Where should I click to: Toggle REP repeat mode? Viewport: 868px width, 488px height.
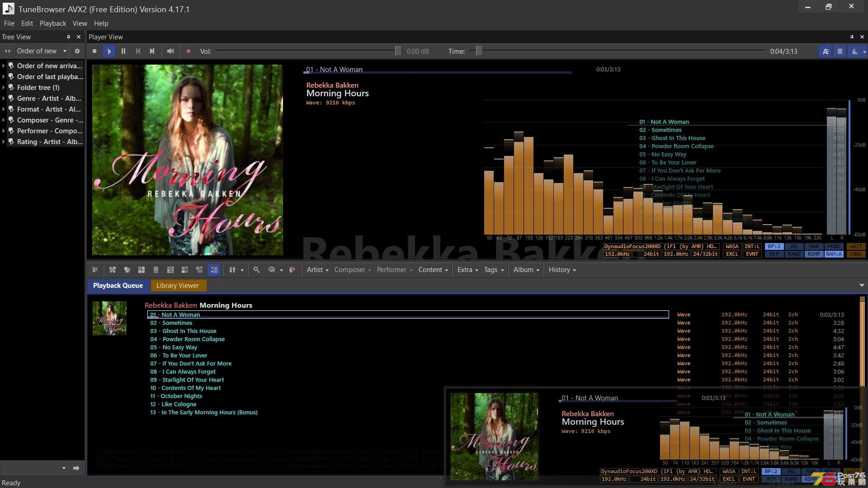point(774,254)
